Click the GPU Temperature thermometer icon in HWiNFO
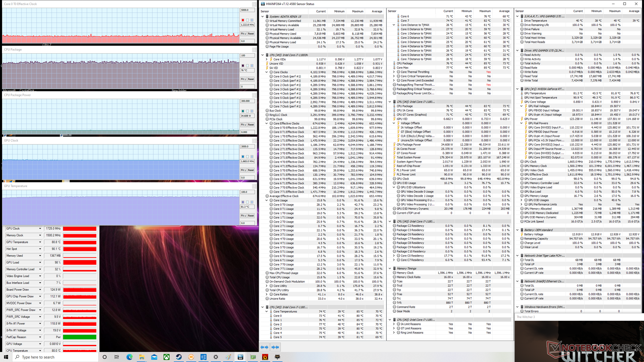Viewport: 644px width, 362px height. click(x=522, y=93)
